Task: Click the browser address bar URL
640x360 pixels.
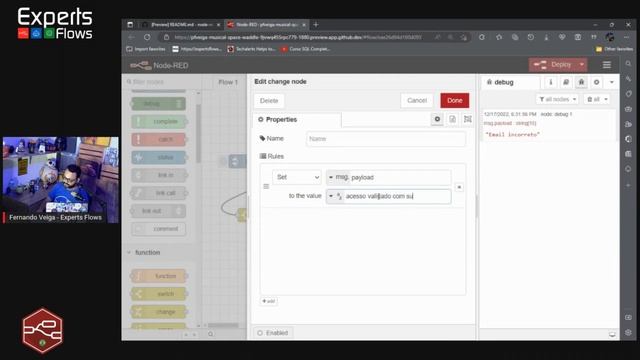Action: 298,37
